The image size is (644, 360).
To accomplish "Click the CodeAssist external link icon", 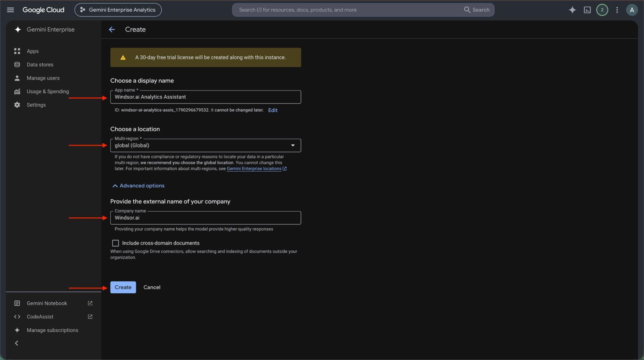I will [x=90, y=317].
